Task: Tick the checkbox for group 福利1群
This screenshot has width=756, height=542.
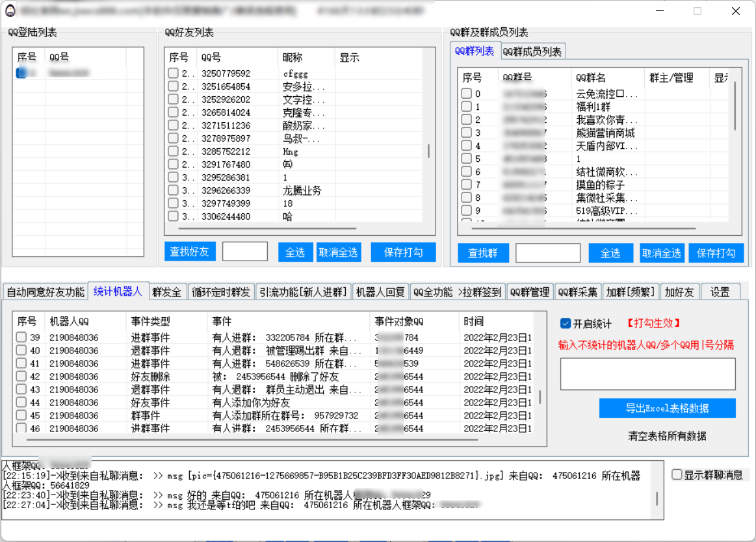Action: [x=467, y=107]
